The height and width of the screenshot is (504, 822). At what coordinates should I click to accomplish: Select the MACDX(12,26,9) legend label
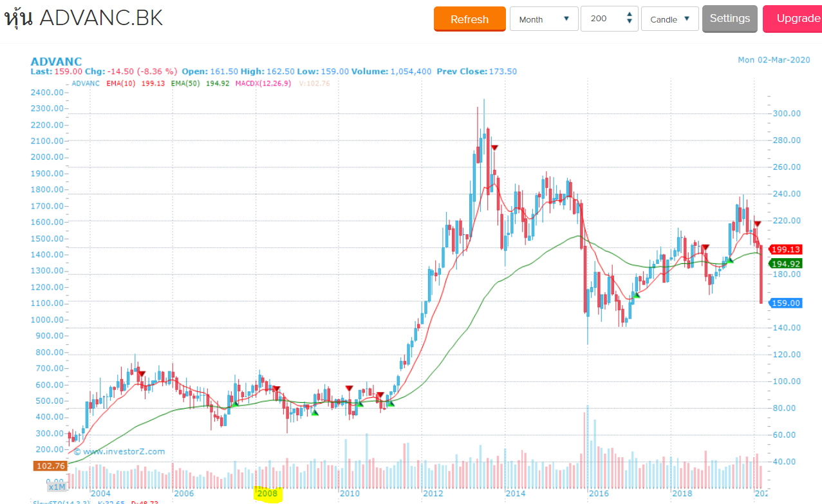pyautogui.click(x=263, y=84)
